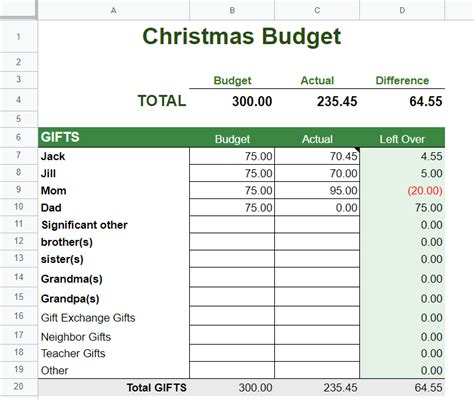Select the Total GIFTS label cell

[x=114, y=387]
